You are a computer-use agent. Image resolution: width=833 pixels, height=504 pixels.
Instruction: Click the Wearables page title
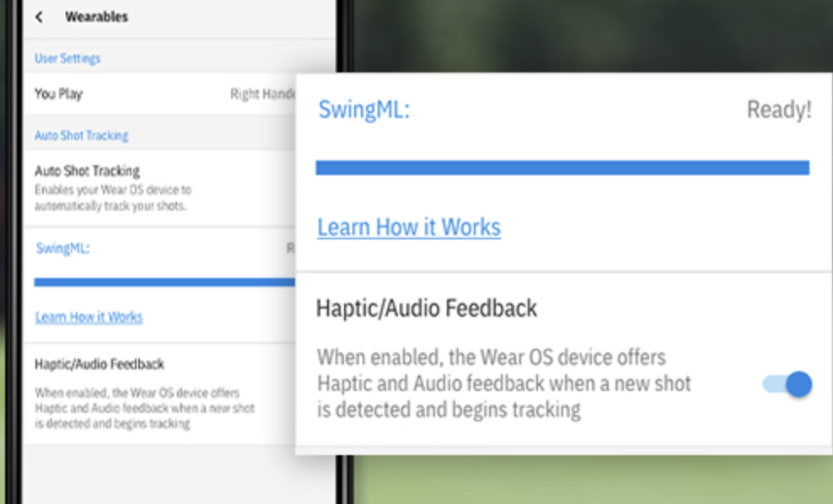click(96, 17)
